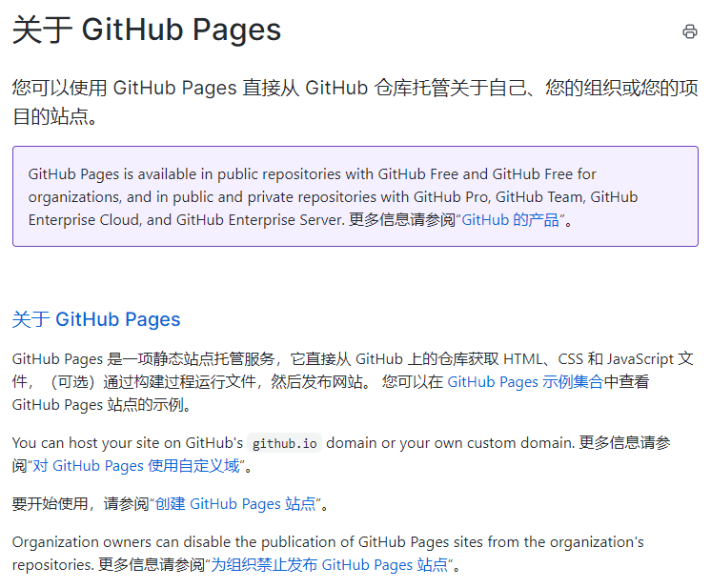
Task: Click the text "GitHub Pages 是一项静态站点托管服务"
Action: [x=143, y=359]
